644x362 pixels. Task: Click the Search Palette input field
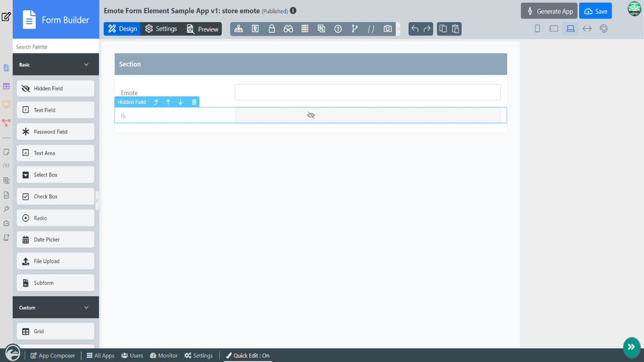(55, 47)
